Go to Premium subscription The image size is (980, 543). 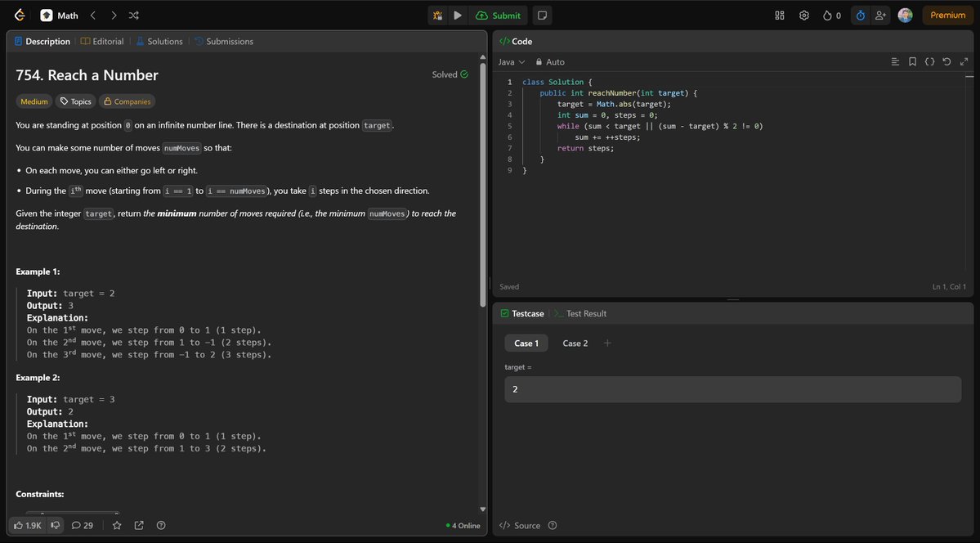pyautogui.click(x=947, y=15)
